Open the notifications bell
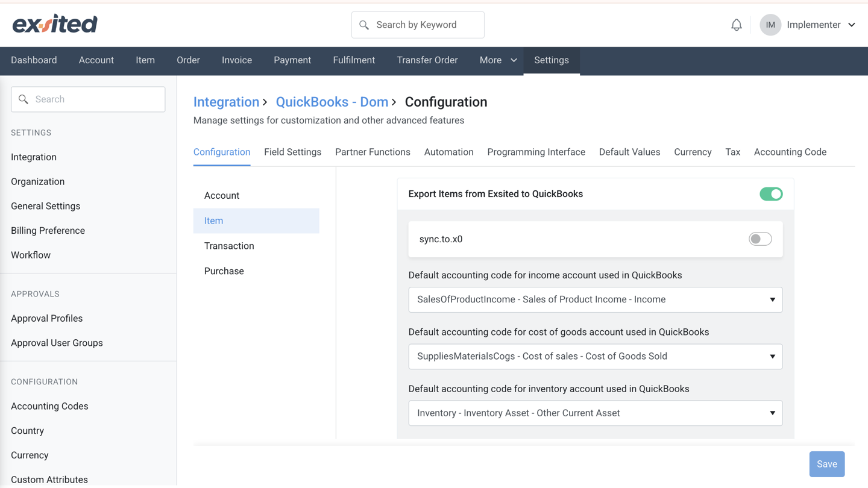Image resolution: width=868 pixels, height=488 pixels. [737, 25]
